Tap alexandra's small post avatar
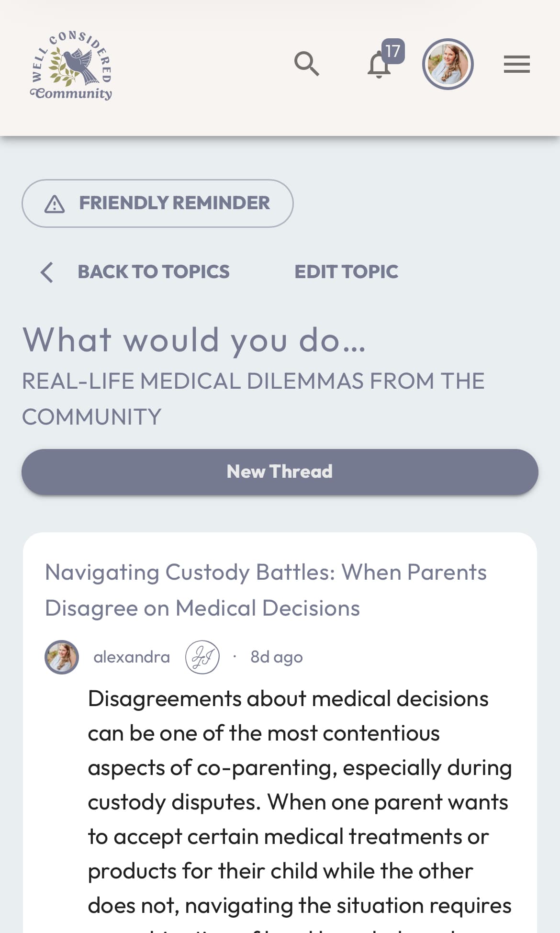 coord(62,657)
